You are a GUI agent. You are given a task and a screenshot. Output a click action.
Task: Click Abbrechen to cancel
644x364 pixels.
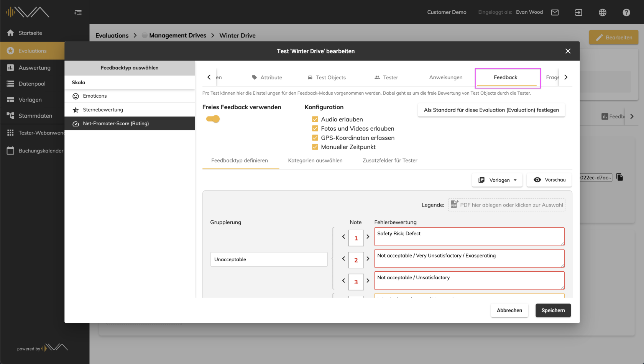point(509,311)
